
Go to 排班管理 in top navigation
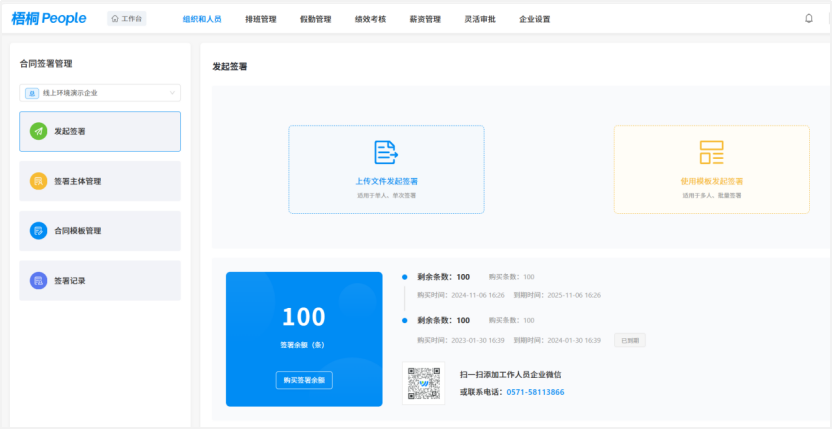point(260,19)
